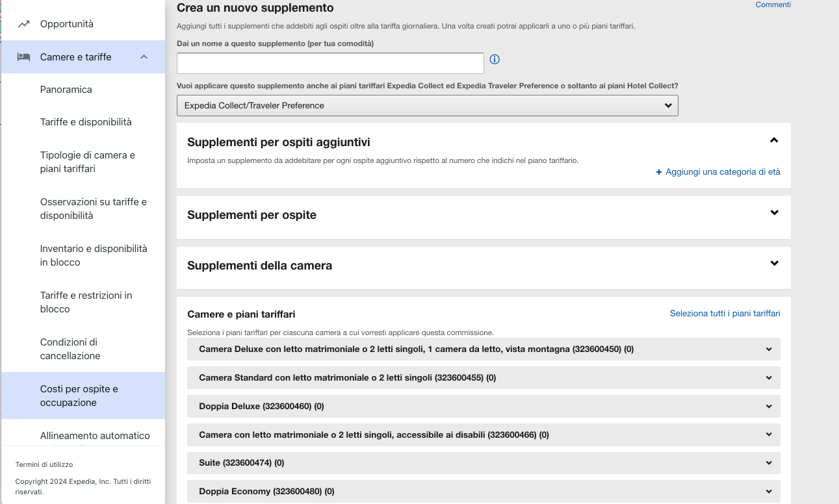The height and width of the screenshot is (504, 839).
Task: Open Panoramica in sidebar
Action: click(x=66, y=90)
